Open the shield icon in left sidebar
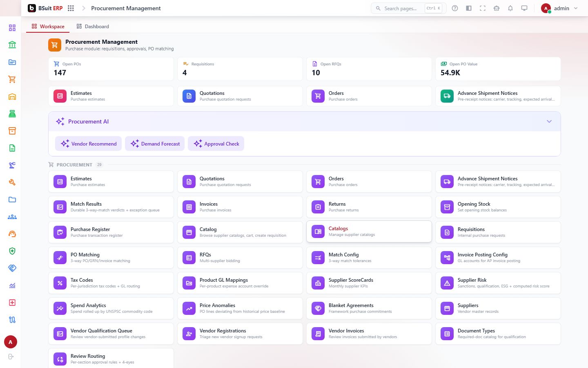 [12, 251]
